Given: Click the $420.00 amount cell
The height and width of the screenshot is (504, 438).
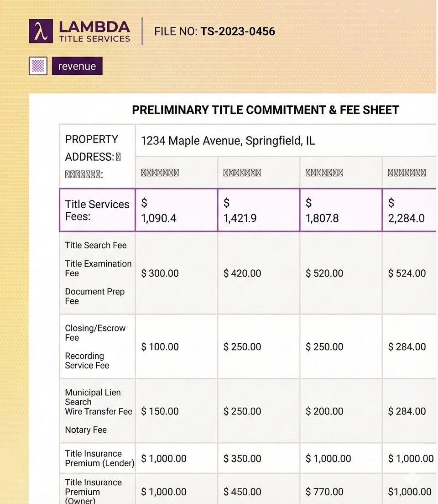Looking at the screenshot, I should click(x=258, y=273).
